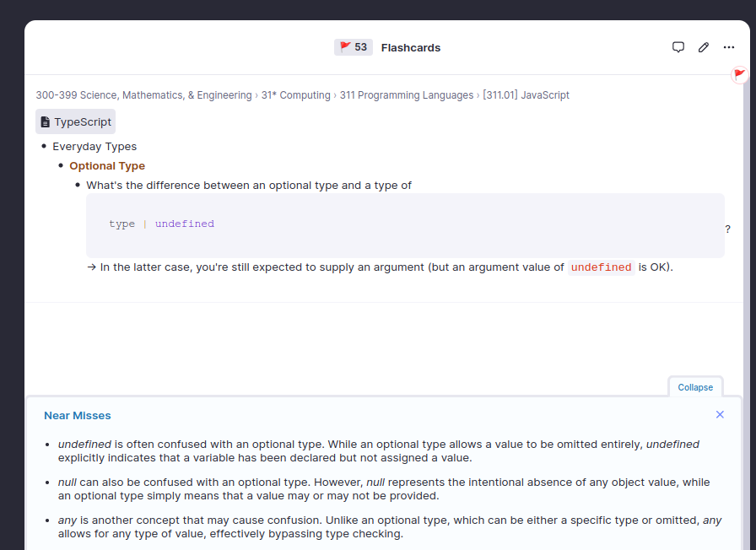Click the arrow before the flashcard answer
756x550 pixels.
pos(91,267)
